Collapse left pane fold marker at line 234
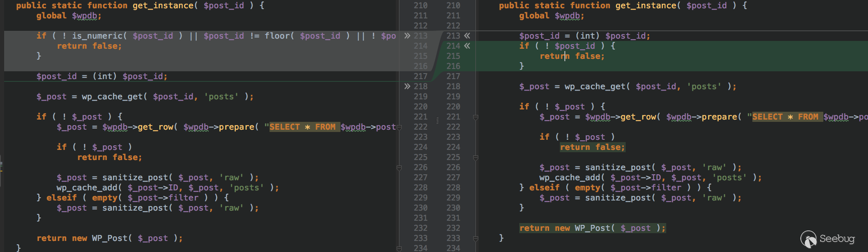 399,249
